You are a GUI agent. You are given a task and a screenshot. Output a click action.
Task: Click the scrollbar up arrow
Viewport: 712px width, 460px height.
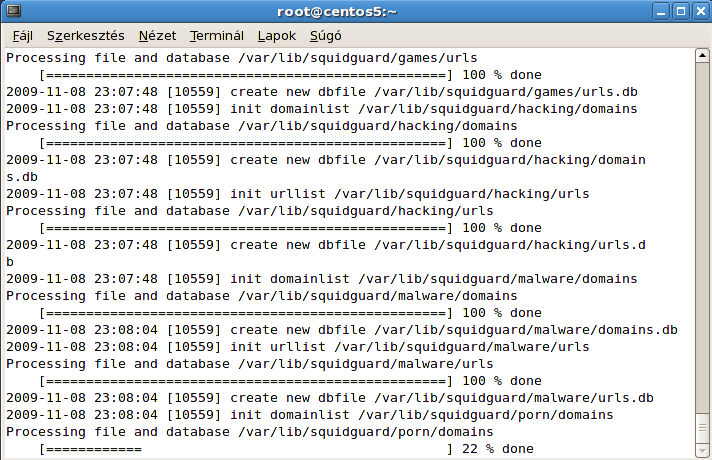tap(703, 56)
